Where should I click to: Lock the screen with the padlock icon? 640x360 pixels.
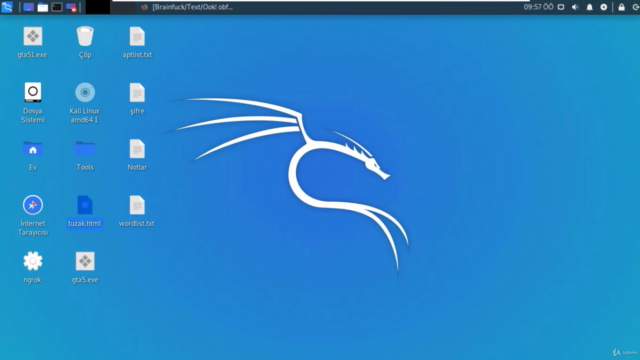tap(621, 7)
